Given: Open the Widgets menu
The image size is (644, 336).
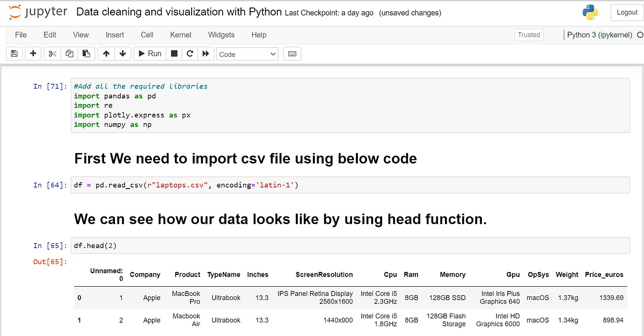Looking at the screenshot, I should 221,35.
